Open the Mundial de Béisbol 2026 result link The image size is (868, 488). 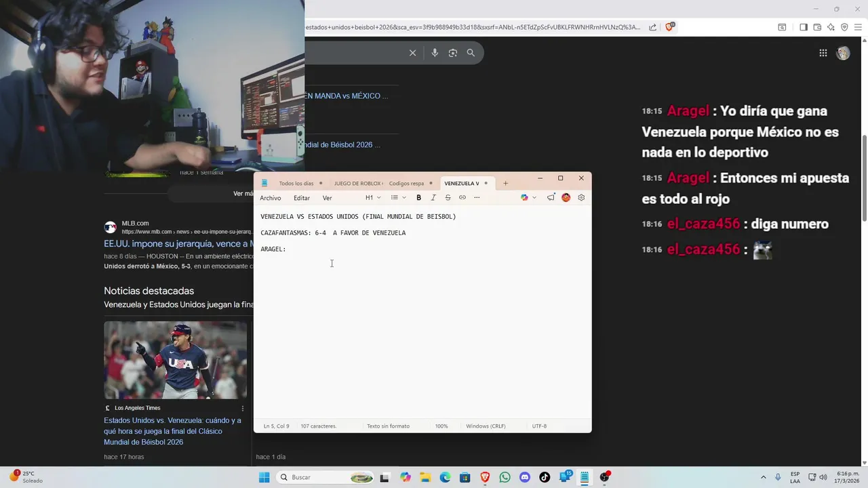coord(342,145)
